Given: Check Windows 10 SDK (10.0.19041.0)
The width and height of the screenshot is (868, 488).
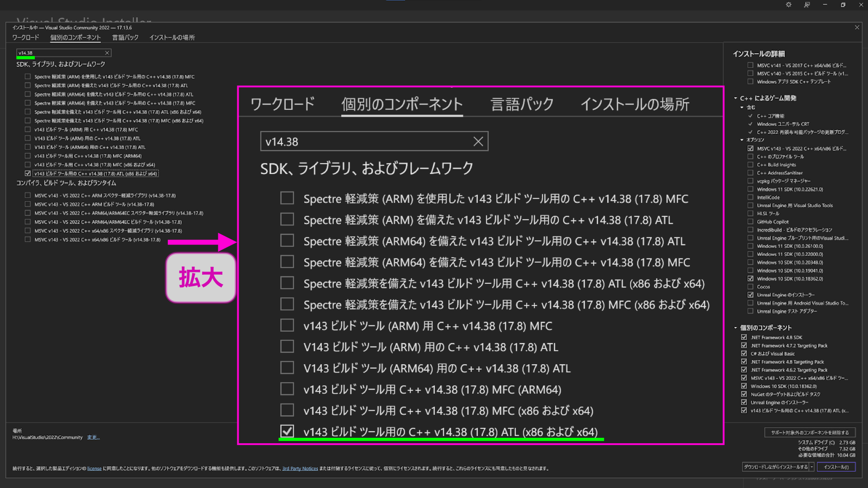Looking at the screenshot, I should (750, 270).
